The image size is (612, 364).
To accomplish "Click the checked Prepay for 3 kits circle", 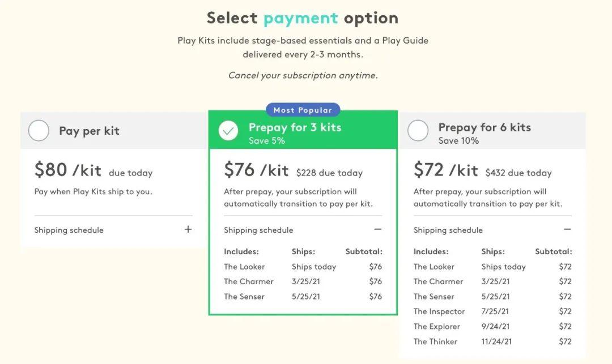I will pyautogui.click(x=228, y=131).
